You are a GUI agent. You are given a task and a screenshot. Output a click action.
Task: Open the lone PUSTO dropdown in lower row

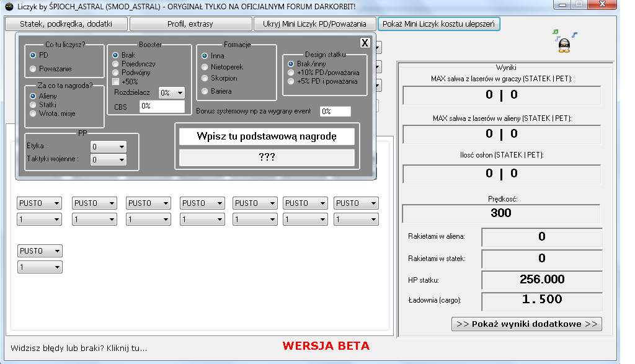(x=40, y=251)
